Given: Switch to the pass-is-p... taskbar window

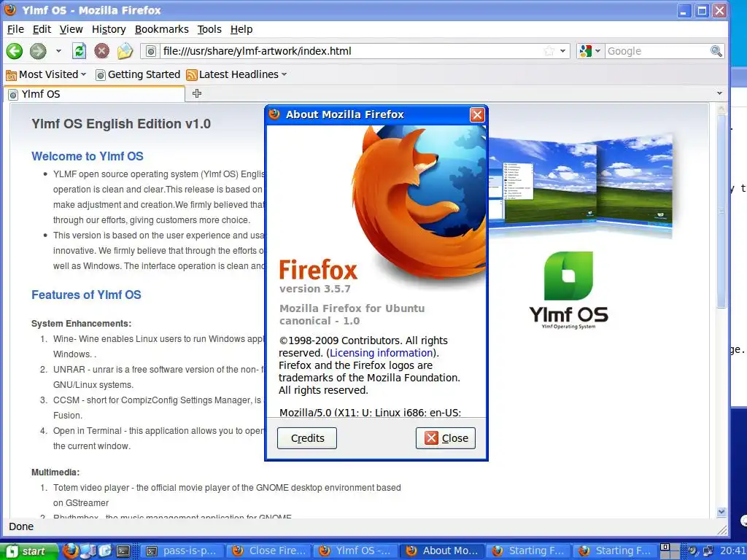Looking at the screenshot, I should pyautogui.click(x=183, y=551).
